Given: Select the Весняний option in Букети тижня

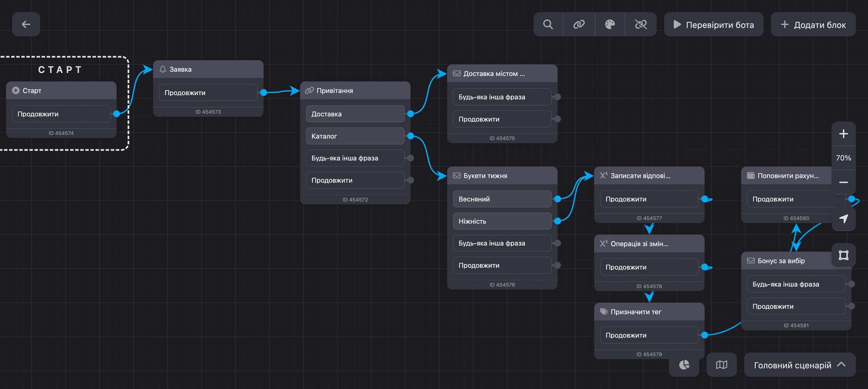Looking at the screenshot, I should point(502,199).
